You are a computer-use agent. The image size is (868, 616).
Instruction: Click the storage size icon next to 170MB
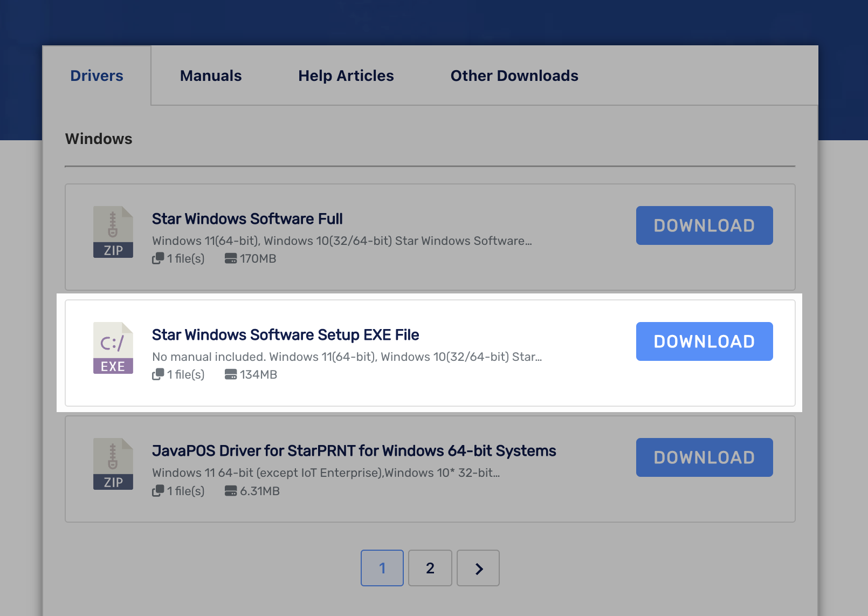(231, 259)
